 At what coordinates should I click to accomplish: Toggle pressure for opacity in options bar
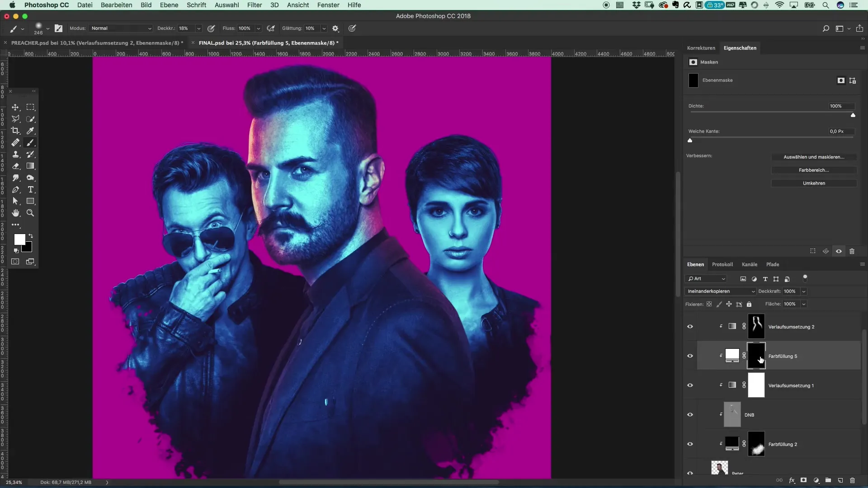pos(211,28)
